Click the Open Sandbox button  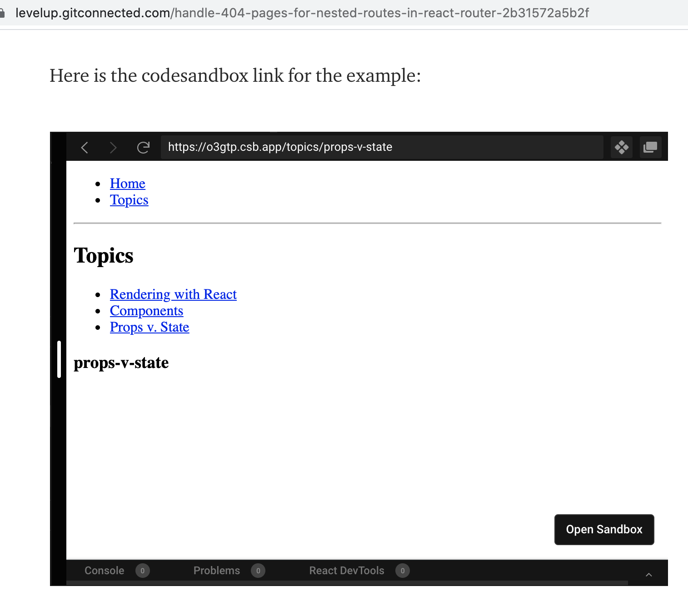pyautogui.click(x=604, y=529)
